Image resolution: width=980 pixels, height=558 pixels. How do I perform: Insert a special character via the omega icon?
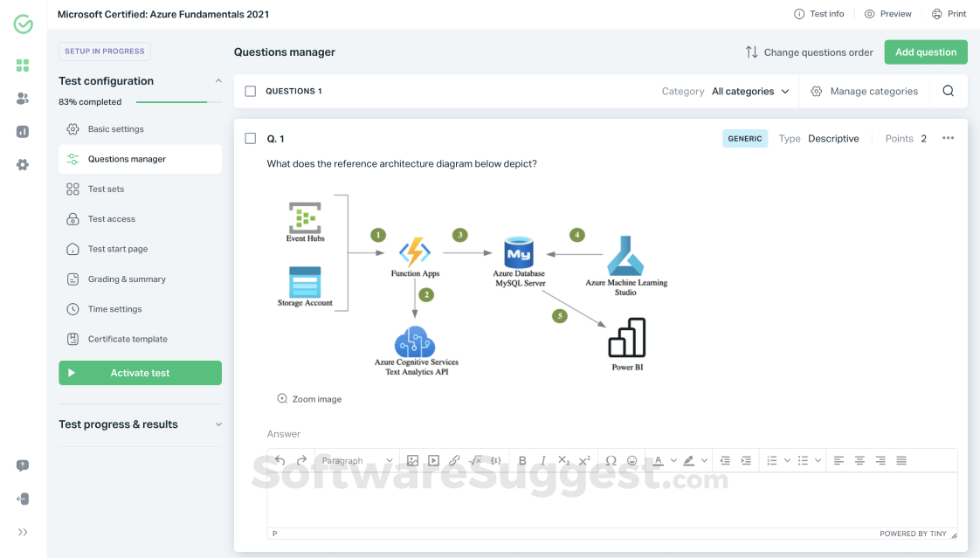pyautogui.click(x=611, y=460)
